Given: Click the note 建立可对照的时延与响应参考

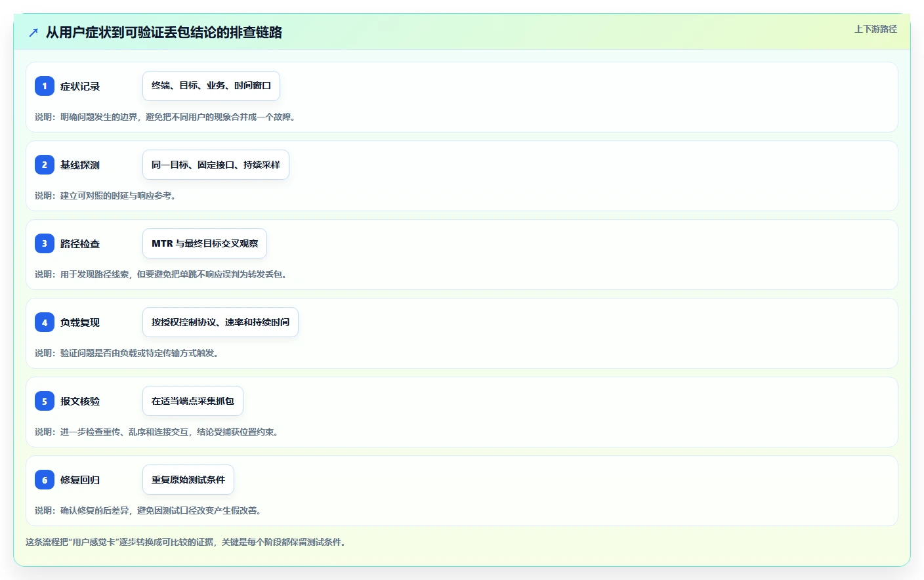Looking at the screenshot, I should pyautogui.click(x=118, y=196).
